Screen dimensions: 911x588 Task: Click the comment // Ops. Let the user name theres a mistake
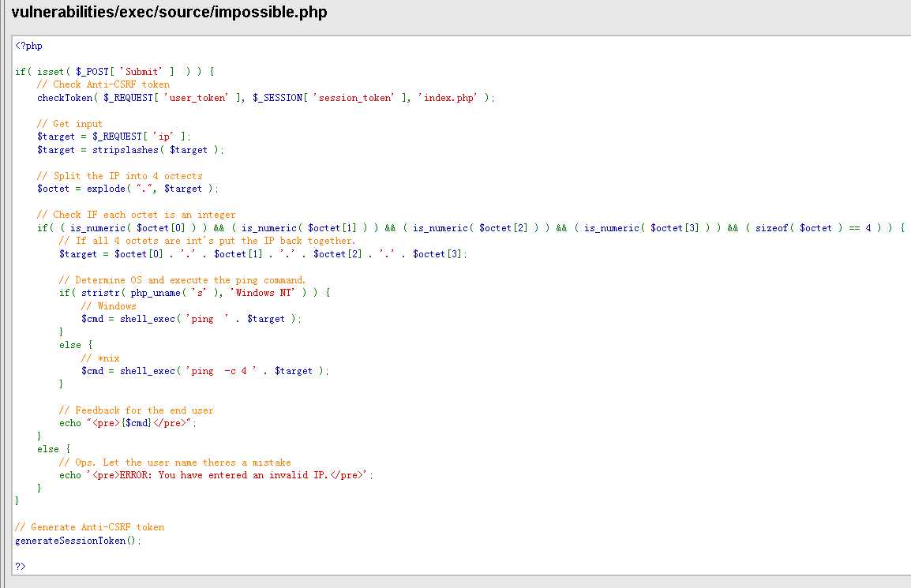pyautogui.click(x=175, y=463)
